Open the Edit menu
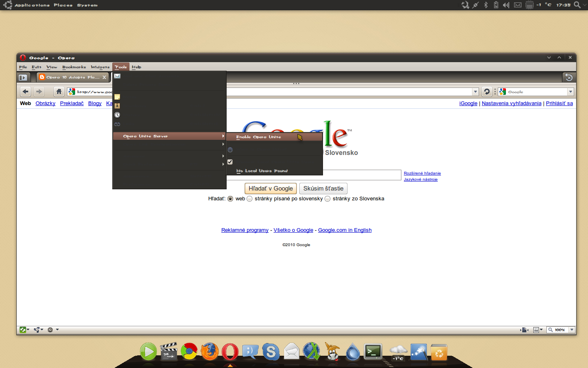Viewport: 588px width, 368px height. pyautogui.click(x=36, y=67)
